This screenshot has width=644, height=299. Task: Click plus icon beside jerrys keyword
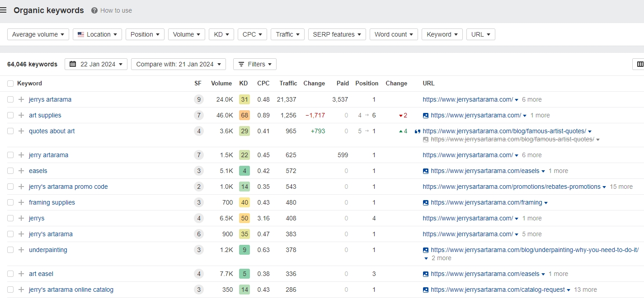[x=21, y=218]
